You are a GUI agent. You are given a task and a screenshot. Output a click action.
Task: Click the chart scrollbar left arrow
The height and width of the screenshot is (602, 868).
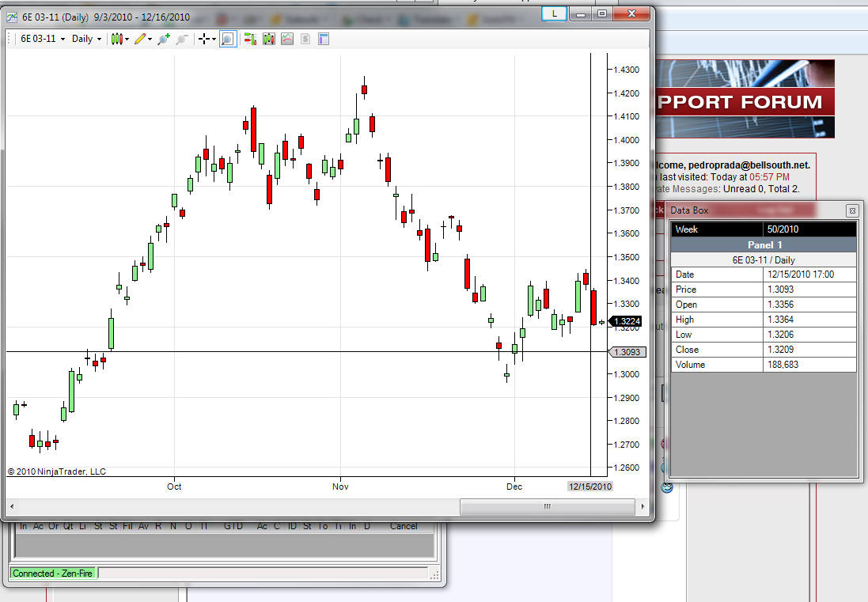(12, 506)
